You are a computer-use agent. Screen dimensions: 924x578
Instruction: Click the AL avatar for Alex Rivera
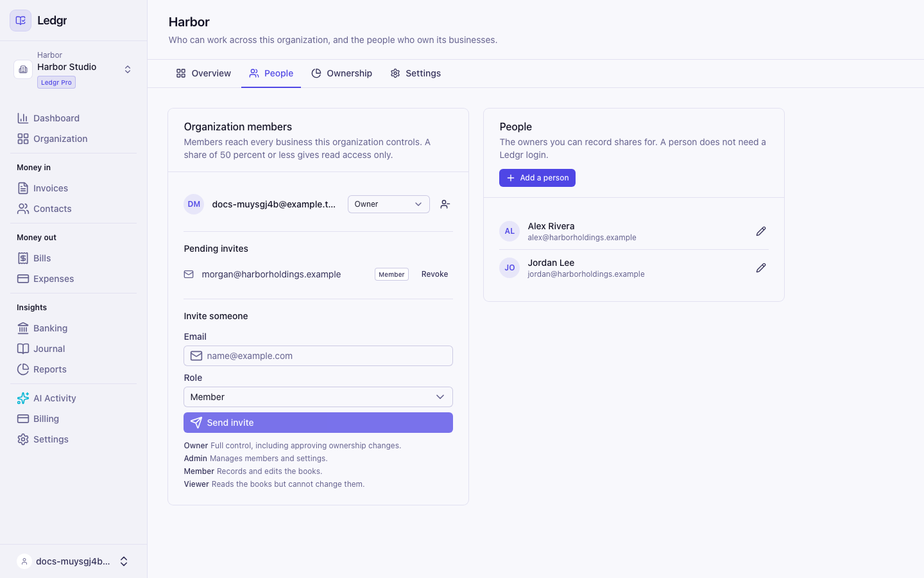509,231
